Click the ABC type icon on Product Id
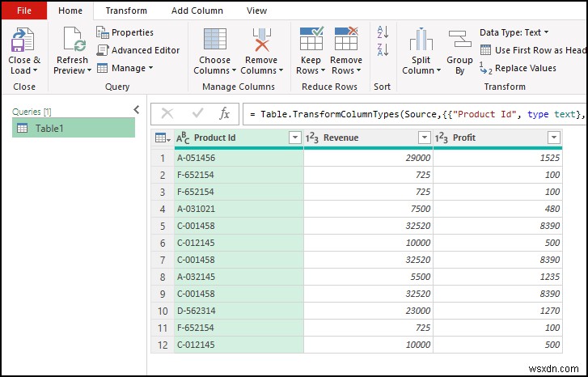Screen dimensions: 588x377 tap(183, 138)
